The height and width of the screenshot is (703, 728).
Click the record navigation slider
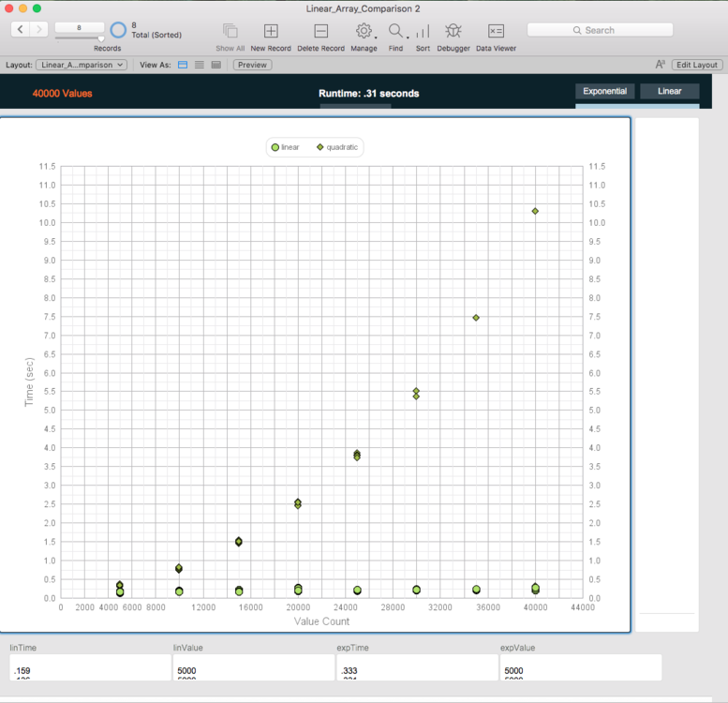(x=79, y=38)
